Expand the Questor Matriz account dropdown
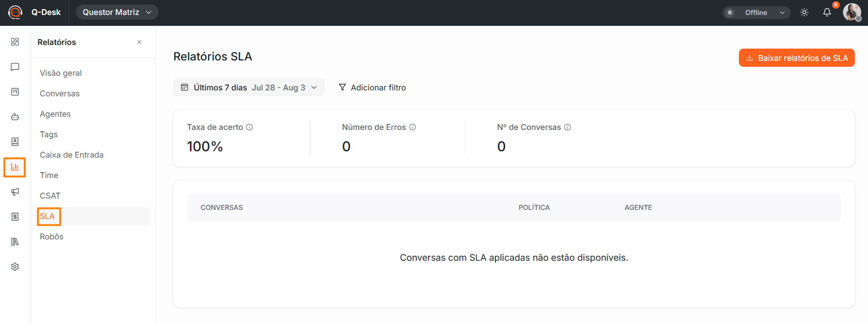The width and height of the screenshot is (868, 323). [117, 12]
